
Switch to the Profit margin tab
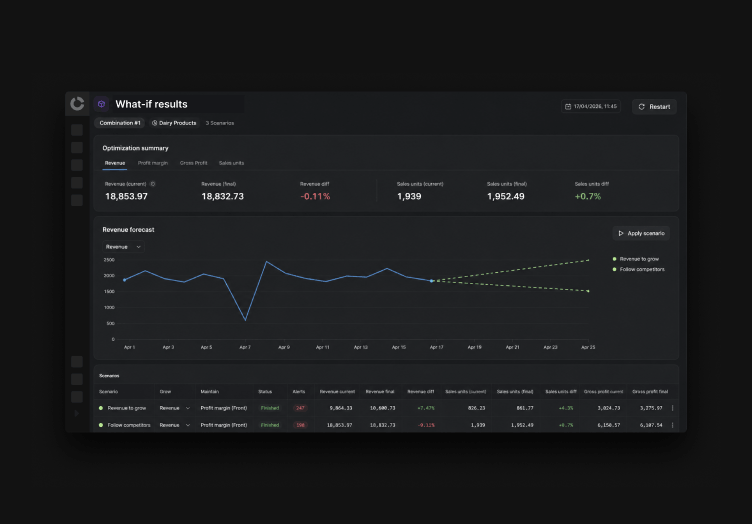click(x=153, y=163)
